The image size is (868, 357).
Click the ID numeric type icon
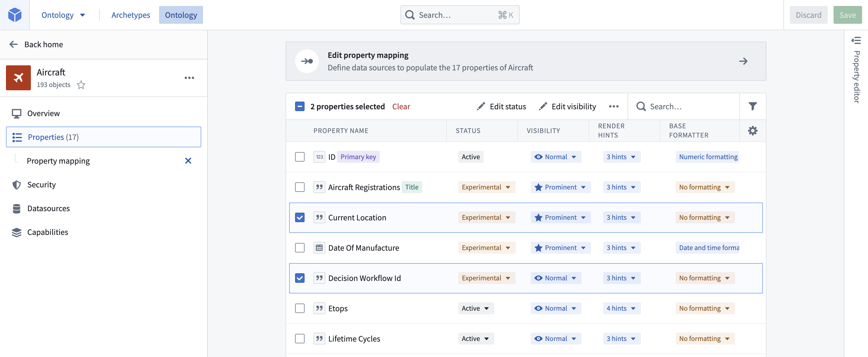click(319, 157)
